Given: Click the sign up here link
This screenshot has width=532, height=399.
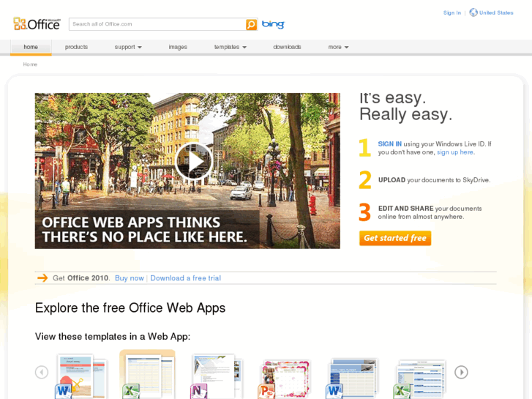Looking at the screenshot, I should [455, 152].
